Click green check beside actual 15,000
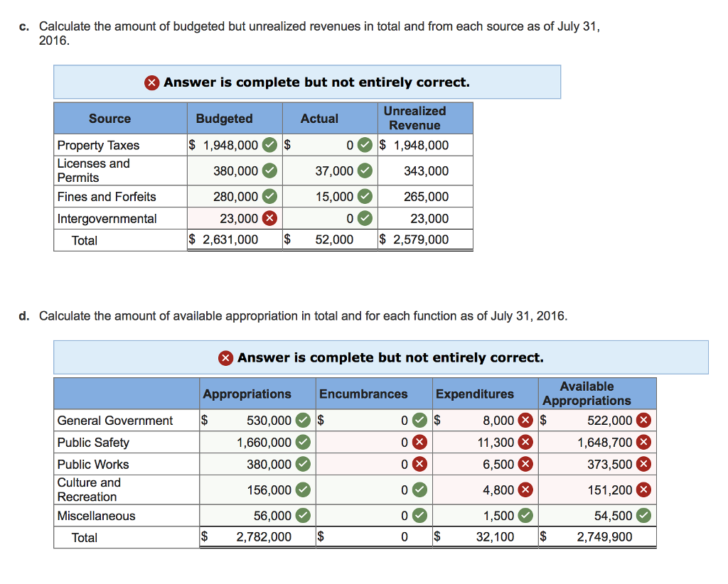The image size is (728, 584). tap(365, 196)
